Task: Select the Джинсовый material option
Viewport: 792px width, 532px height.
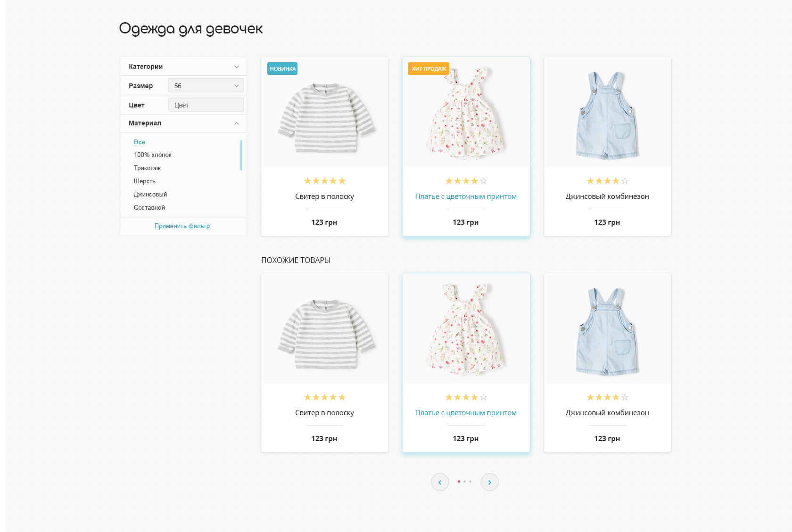Action: [x=150, y=195]
